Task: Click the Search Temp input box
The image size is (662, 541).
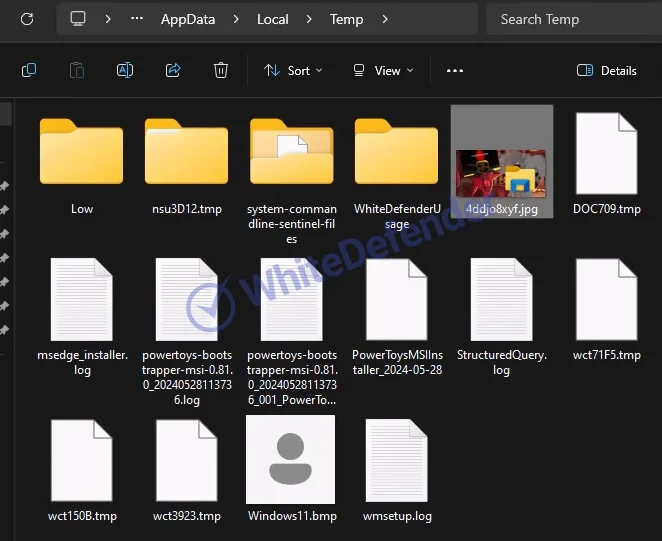Action: coord(570,19)
